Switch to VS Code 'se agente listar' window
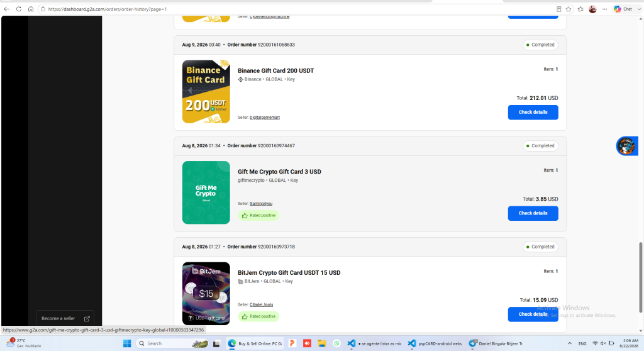 click(374, 343)
